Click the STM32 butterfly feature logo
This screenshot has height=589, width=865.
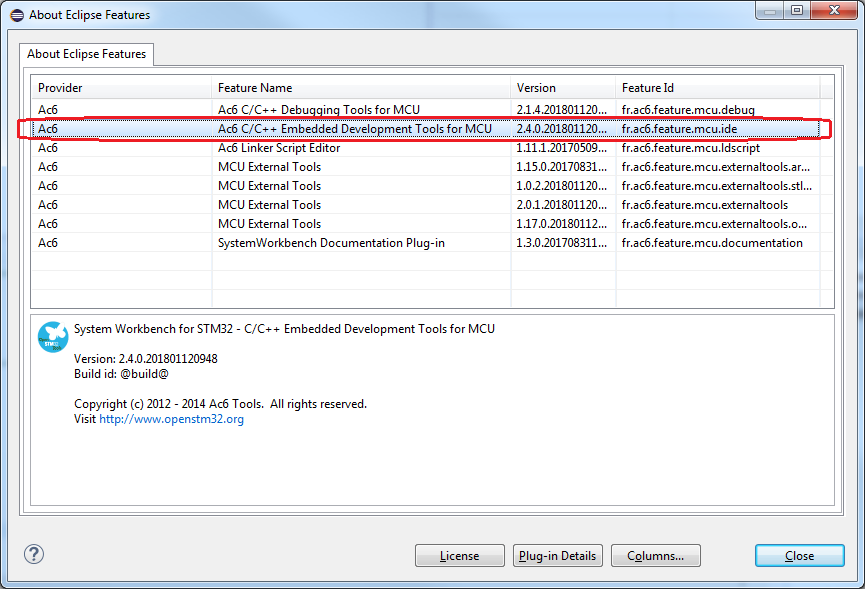click(52, 337)
